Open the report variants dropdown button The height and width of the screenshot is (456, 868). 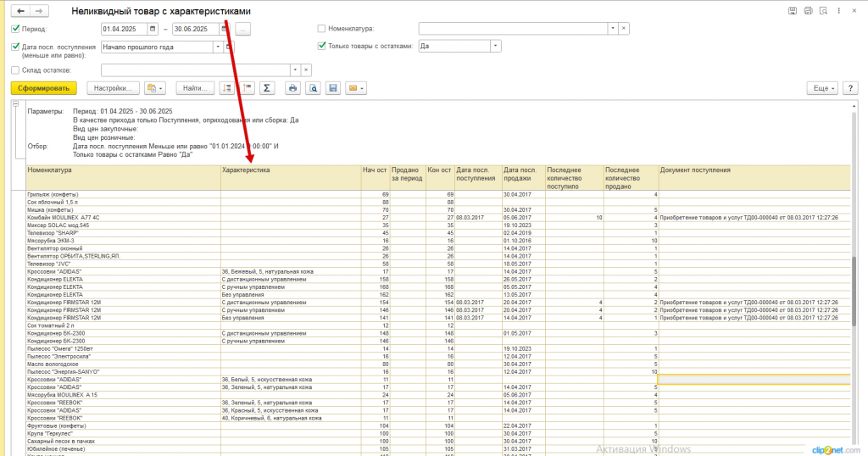point(155,88)
